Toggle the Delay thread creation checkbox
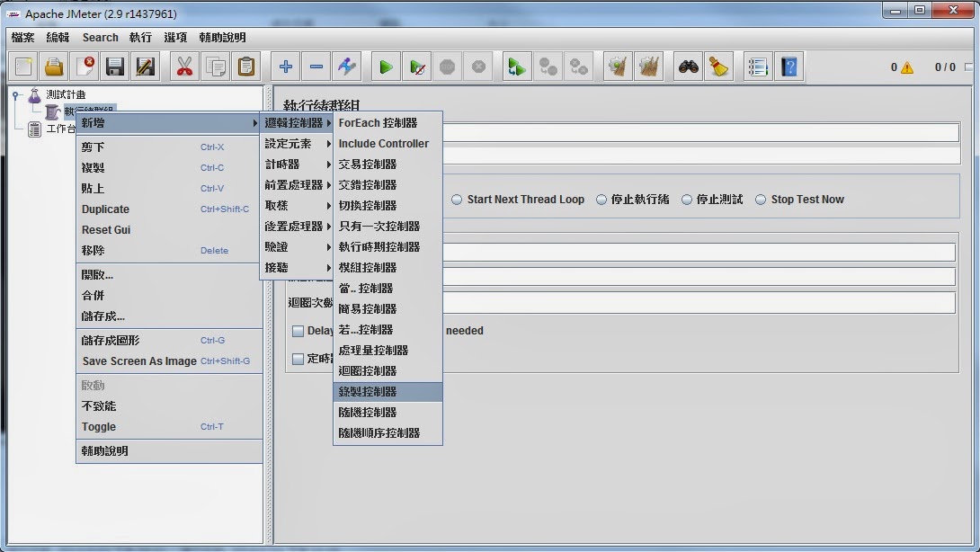The image size is (980, 552). tap(298, 331)
